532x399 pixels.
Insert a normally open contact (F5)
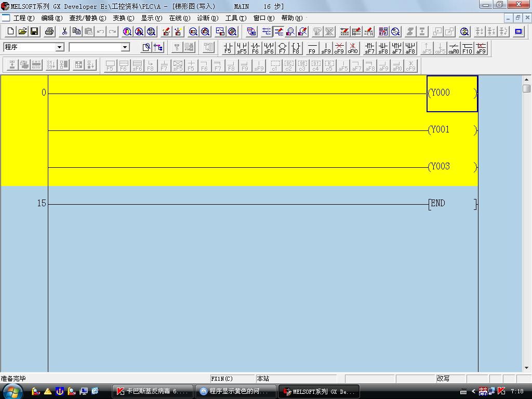pos(228,48)
